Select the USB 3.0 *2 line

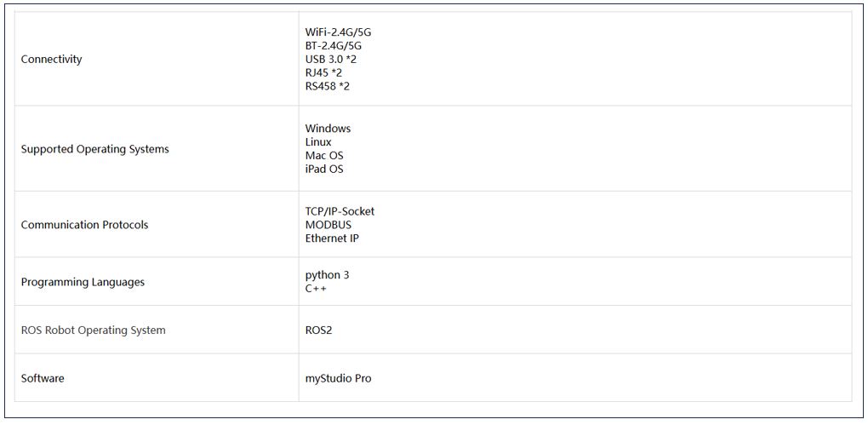click(x=330, y=60)
